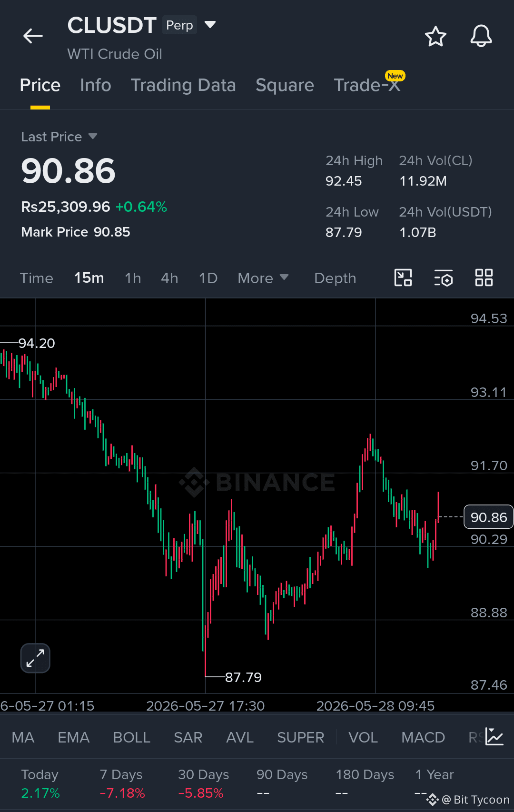Click the WTI Crude Oil subtitle
This screenshot has width=514, height=812.
(115, 54)
